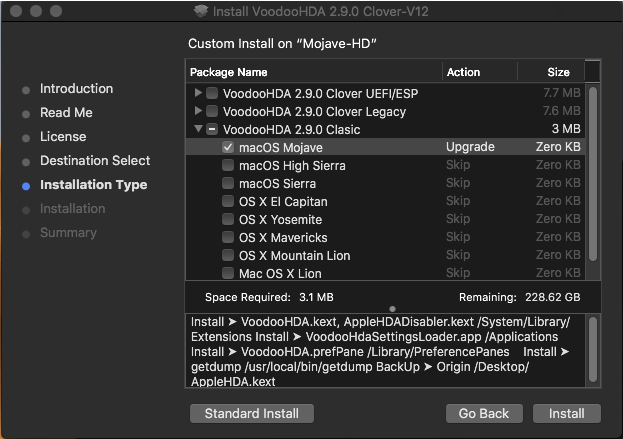Expand the VoodooHDA 2.9.0 Clover Legacy group
The image size is (623, 439).
tap(198, 111)
